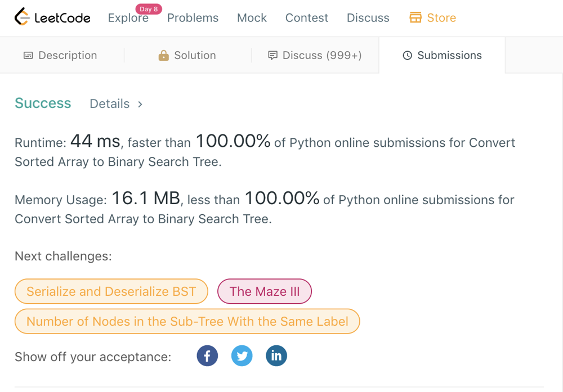
Task: Open Serialize and Deserialize BST challenge
Action: coord(111,291)
